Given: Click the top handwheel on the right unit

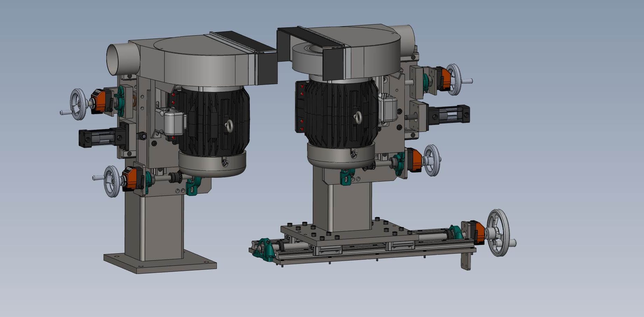Looking at the screenshot, I should pyautogui.click(x=454, y=79).
